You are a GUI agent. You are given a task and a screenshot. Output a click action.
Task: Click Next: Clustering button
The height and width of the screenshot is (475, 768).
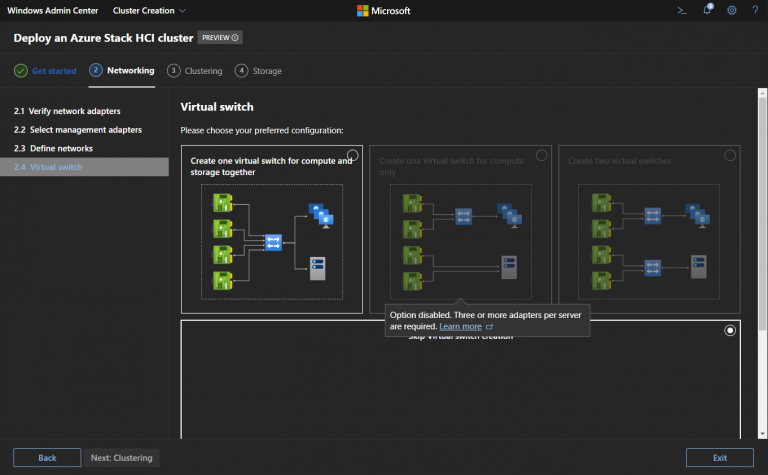(121, 458)
